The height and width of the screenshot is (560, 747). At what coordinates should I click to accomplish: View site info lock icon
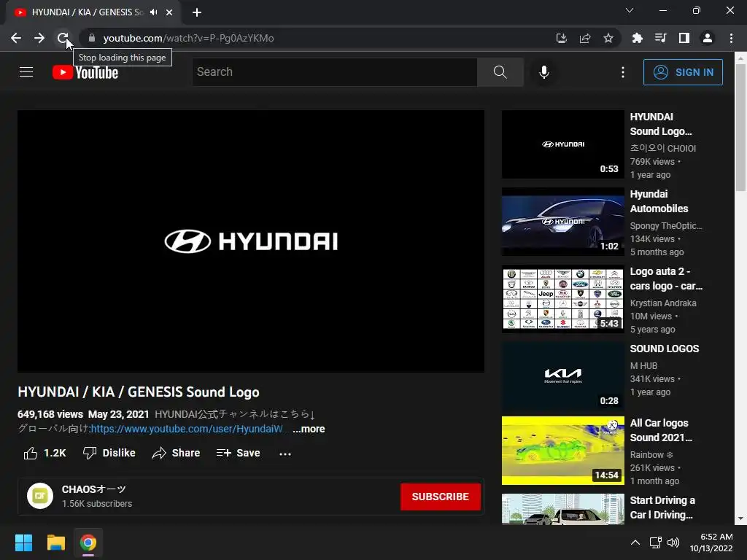click(x=92, y=38)
